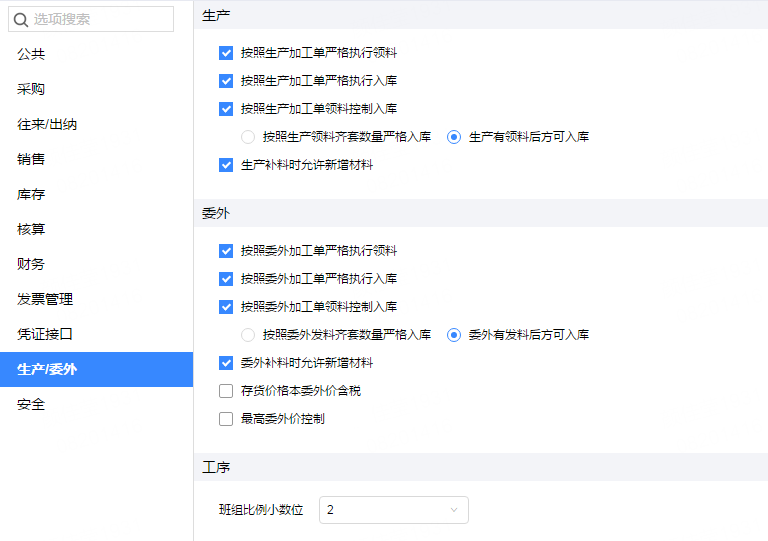Focus the 选项搜索 search box

(x=91, y=19)
